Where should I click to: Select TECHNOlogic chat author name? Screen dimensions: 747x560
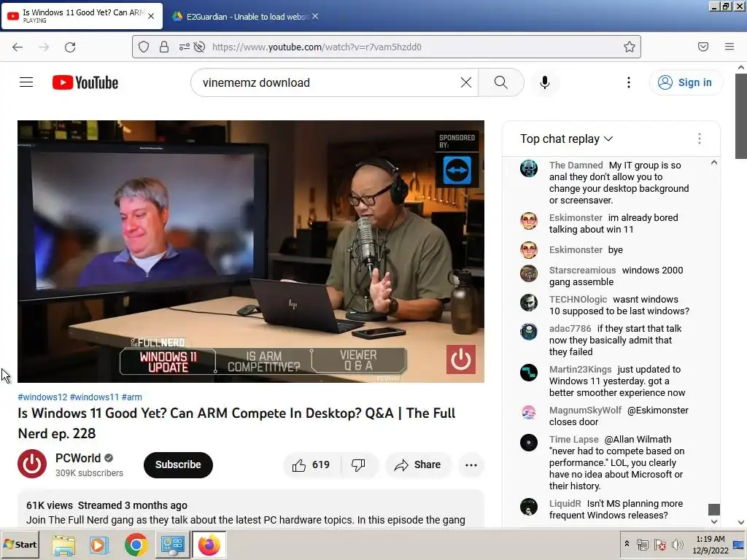pos(578,300)
